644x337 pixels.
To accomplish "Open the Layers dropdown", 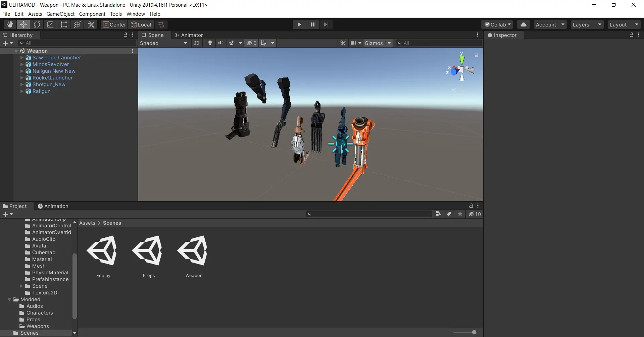I will click(x=587, y=24).
